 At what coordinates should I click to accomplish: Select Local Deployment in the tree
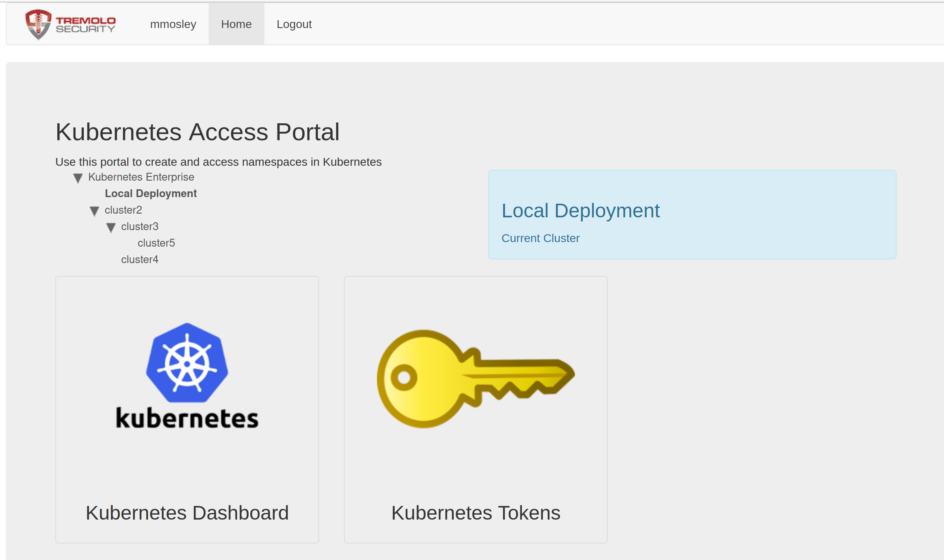click(x=151, y=193)
